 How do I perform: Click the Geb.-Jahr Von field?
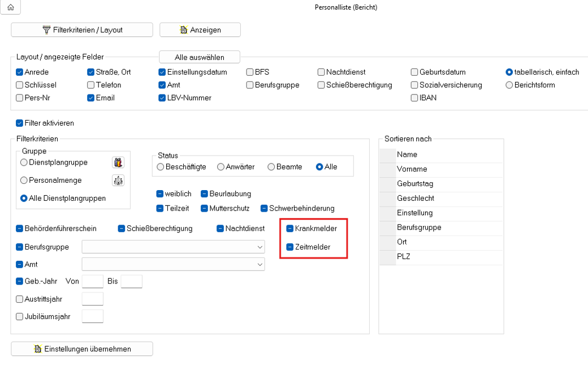tap(93, 281)
